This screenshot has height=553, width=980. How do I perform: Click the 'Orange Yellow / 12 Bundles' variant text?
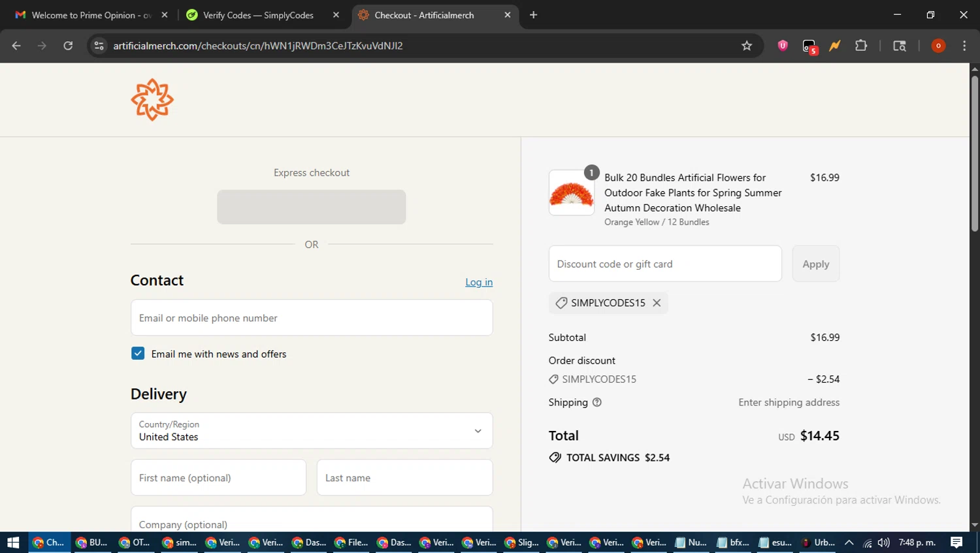(657, 222)
